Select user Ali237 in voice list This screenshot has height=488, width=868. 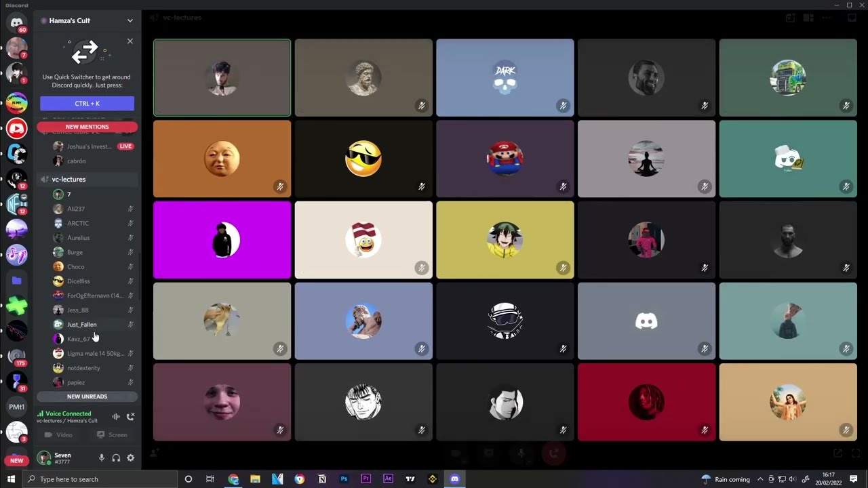[92, 209]
